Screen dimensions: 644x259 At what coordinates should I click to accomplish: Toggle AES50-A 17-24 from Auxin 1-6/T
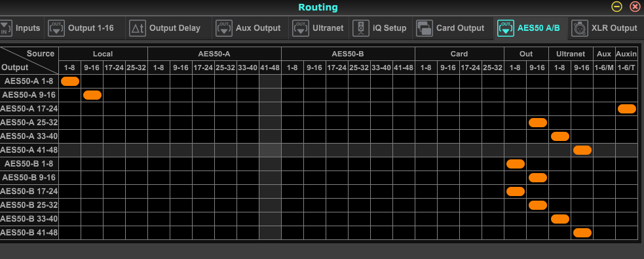pos(627,109)
